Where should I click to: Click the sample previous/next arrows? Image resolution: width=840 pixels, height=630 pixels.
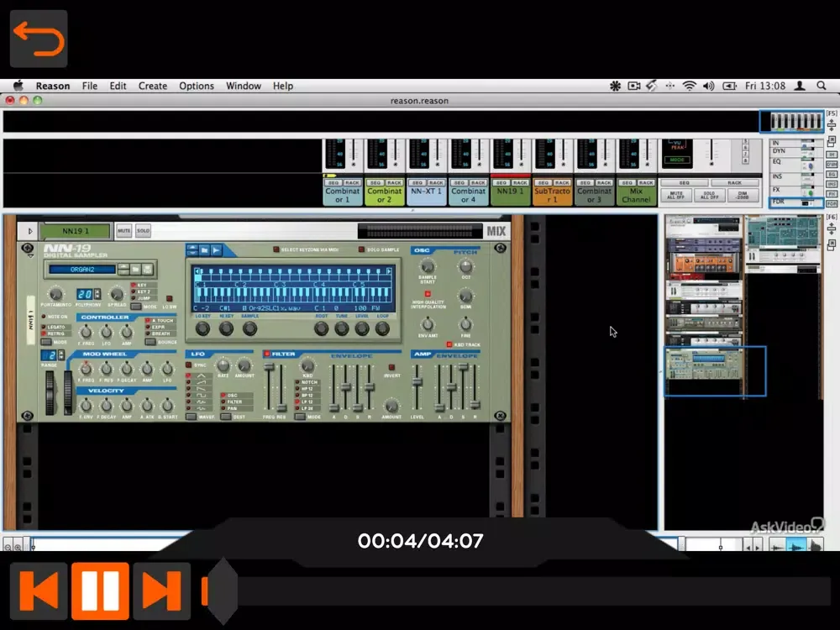(x=192, y=250)
